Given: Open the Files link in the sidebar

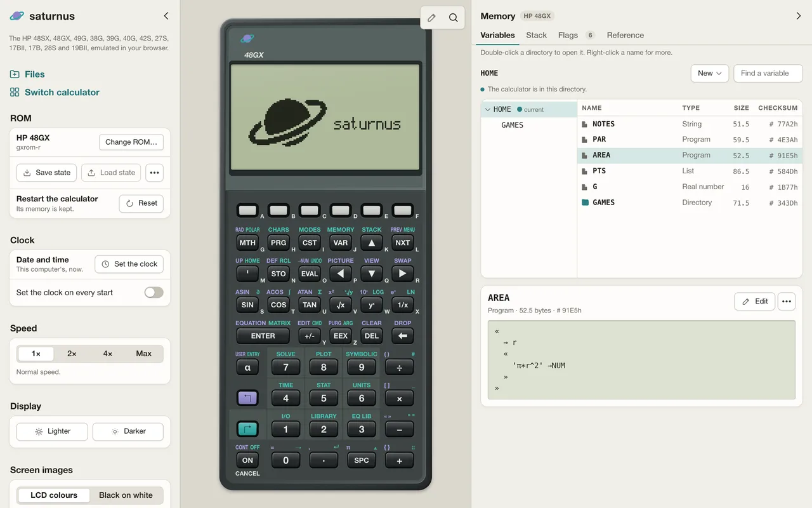Looking at the screenshot, I should [27, 74].
